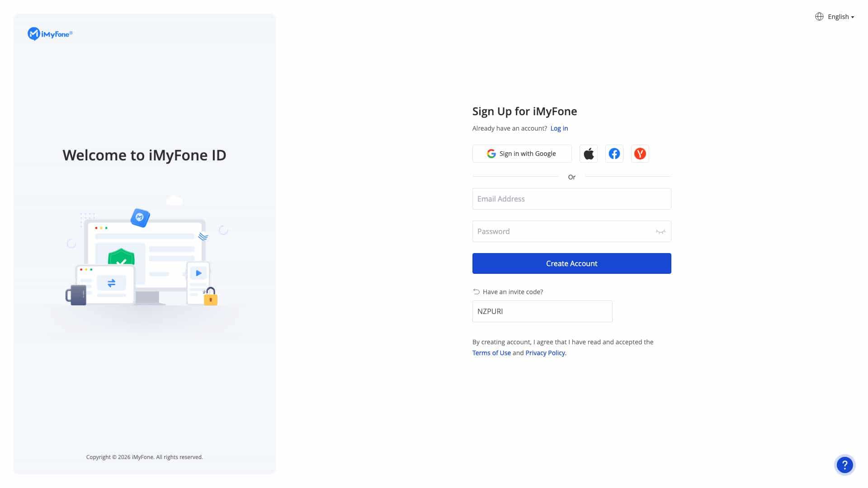868x488 pixels.
Task: Click the iMyFone logo at top left
Action: coord(50,34)
